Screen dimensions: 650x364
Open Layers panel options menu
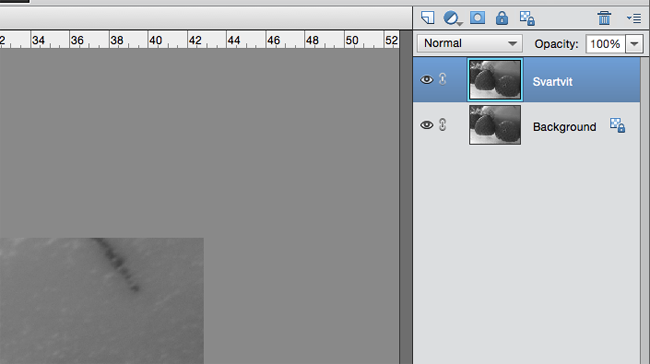pos(634,18)
